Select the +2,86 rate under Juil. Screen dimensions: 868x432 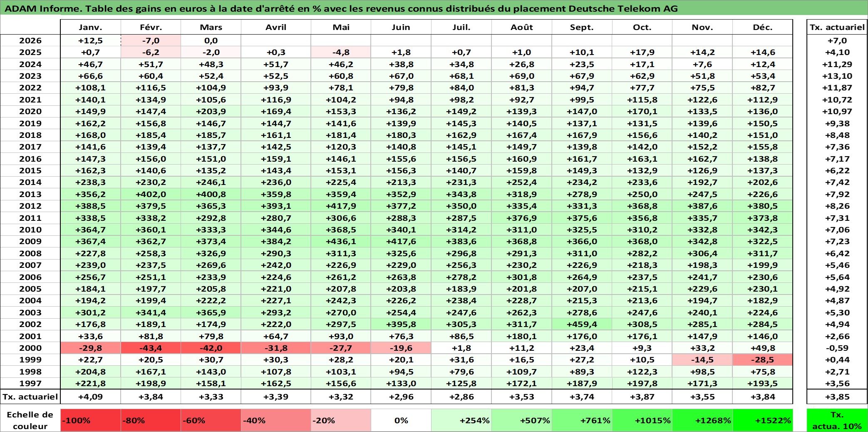461,397
